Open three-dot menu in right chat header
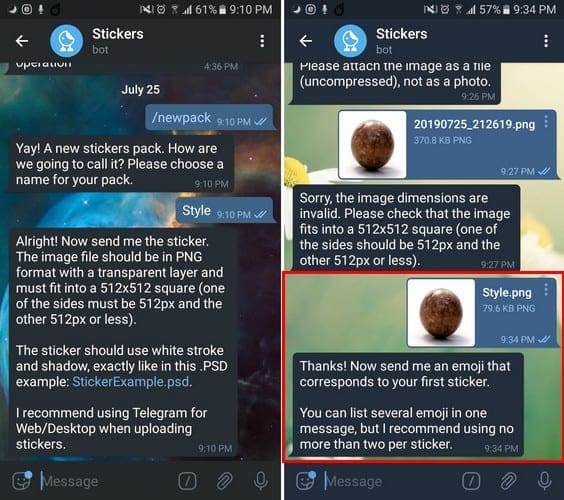Image resolution: width=564 pixels, height=500 pixels. (546, 41)
